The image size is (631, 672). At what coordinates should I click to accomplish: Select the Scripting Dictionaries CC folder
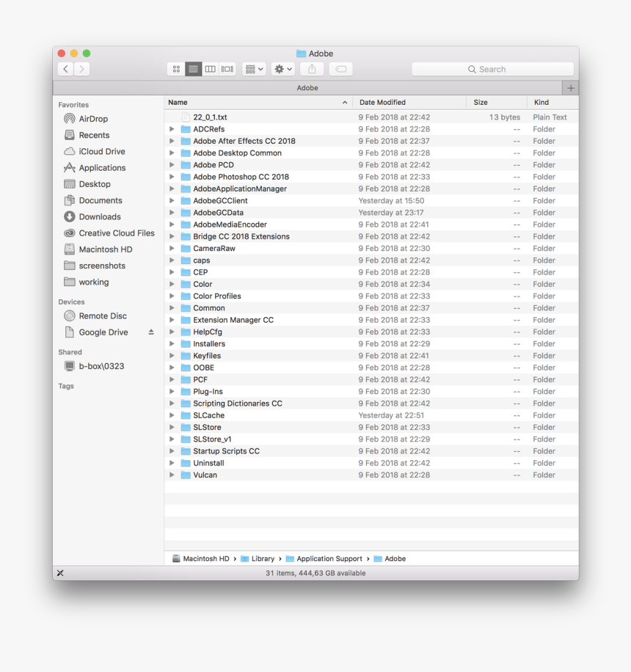click(371, 403)
